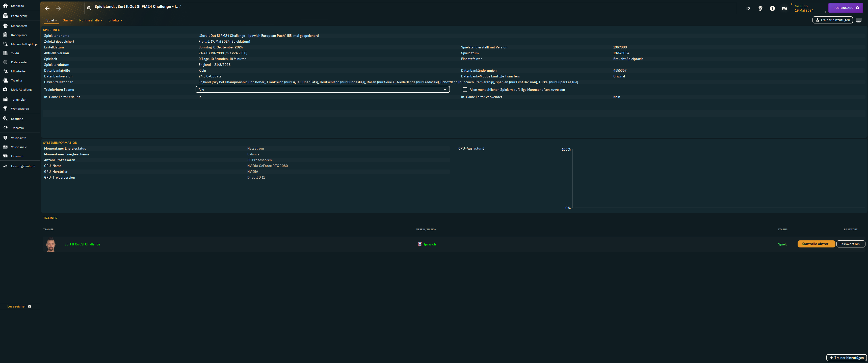Open the Taktik board icon
This screenshot has width=868, height=363.
point(5,53)
